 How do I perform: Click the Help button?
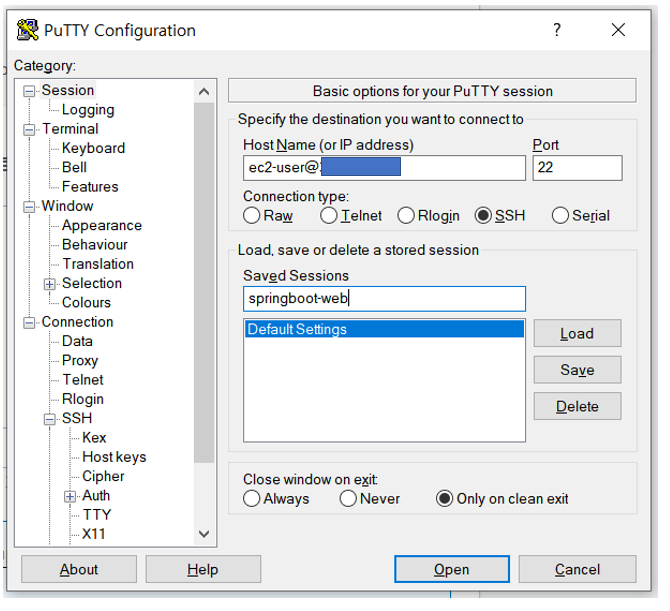coord(203,569)
